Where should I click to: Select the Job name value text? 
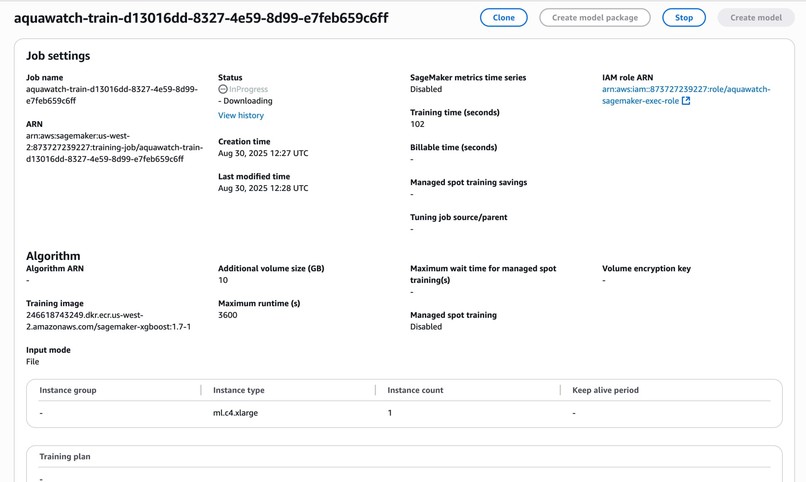112,95
